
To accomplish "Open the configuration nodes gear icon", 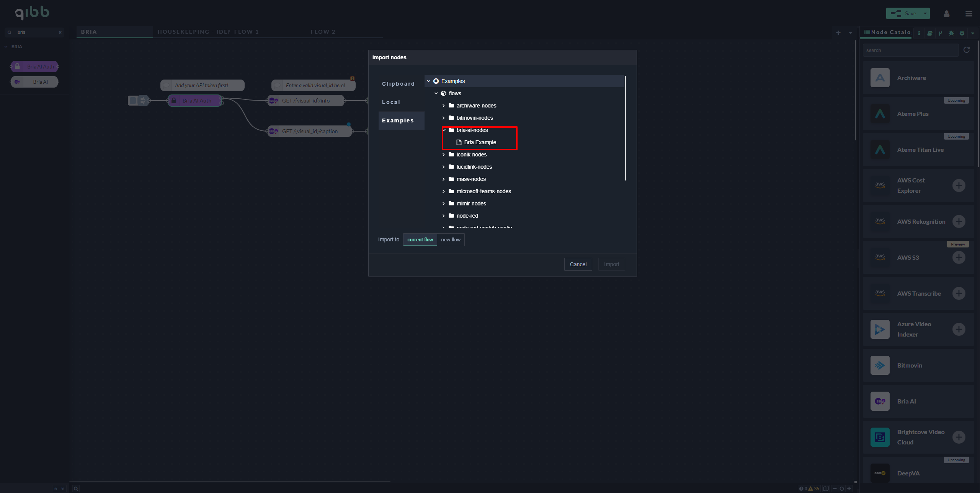I will pyautogui.click(x=962, y=33).
